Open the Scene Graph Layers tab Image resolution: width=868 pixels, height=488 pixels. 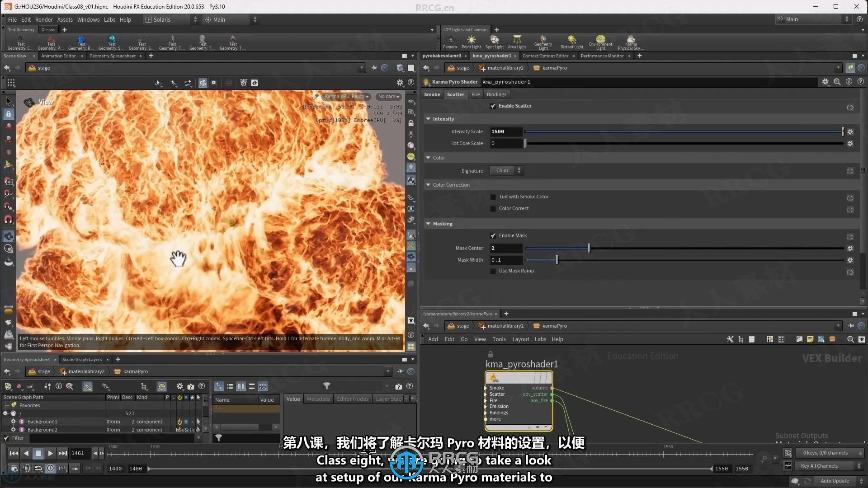pyautogui.click(x=82, y=360)
